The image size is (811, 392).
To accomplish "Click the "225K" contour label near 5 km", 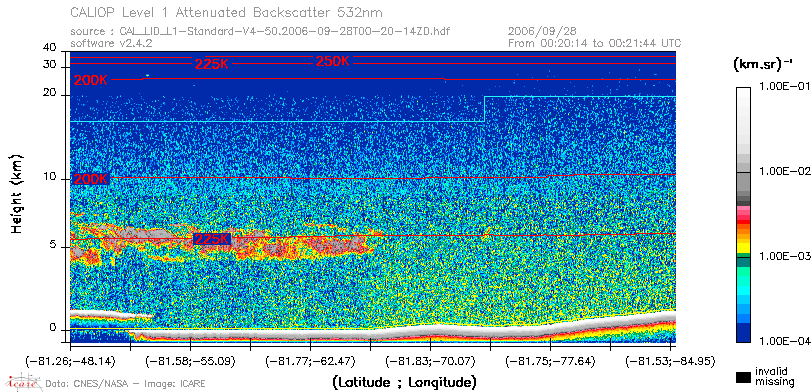I will (212, 239).
